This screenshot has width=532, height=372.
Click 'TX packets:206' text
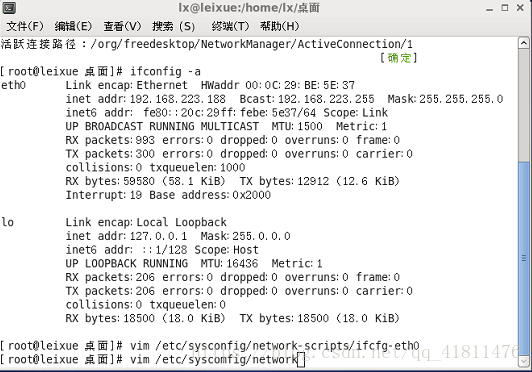click(110, 291)
